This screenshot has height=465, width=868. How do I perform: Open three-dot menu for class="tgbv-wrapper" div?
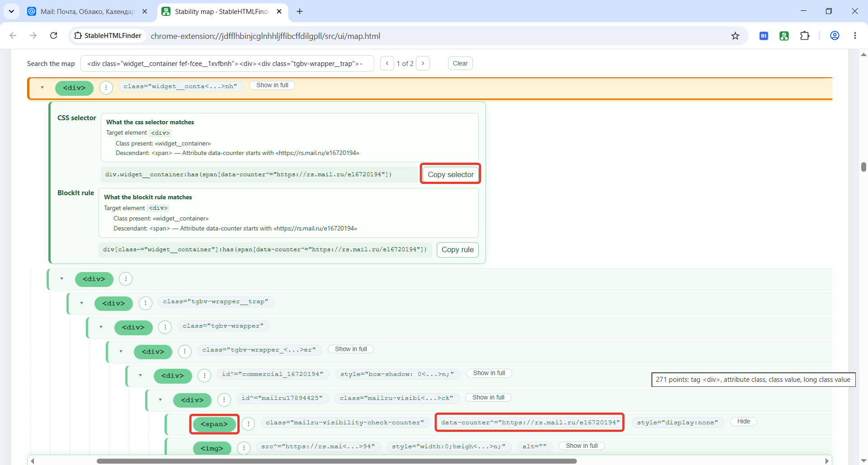point(165,327)
